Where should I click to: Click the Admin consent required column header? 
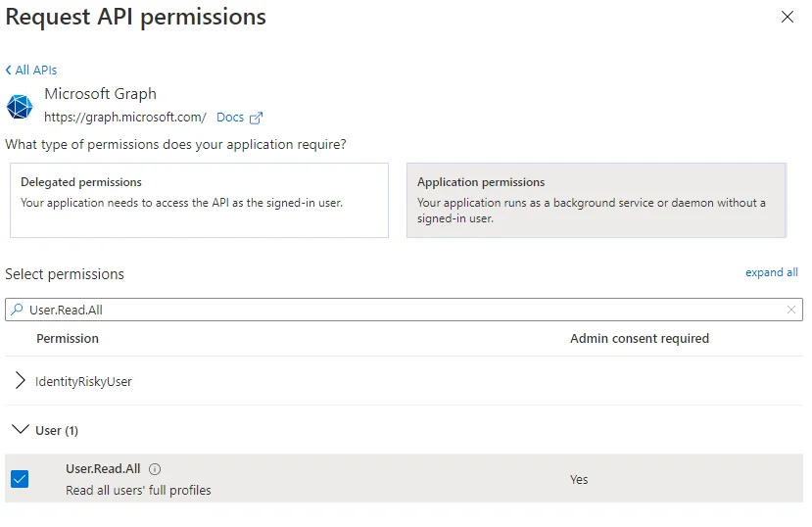coord(639,338)
